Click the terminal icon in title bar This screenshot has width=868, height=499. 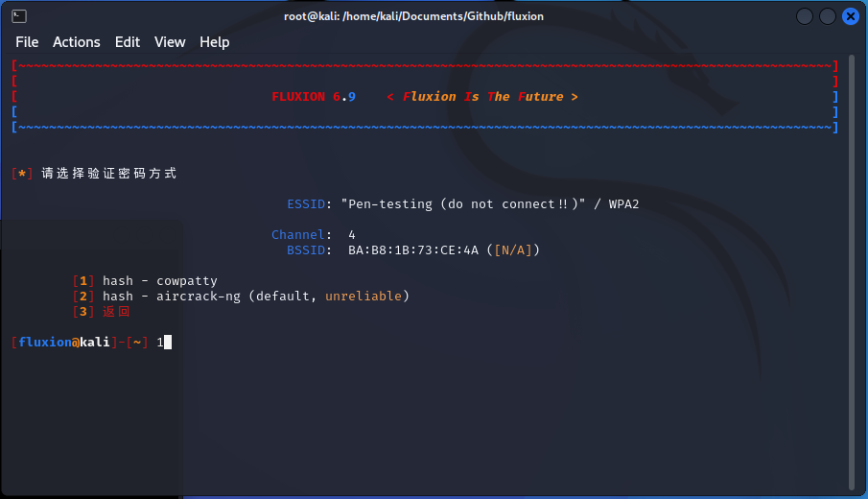click(19, 16)
